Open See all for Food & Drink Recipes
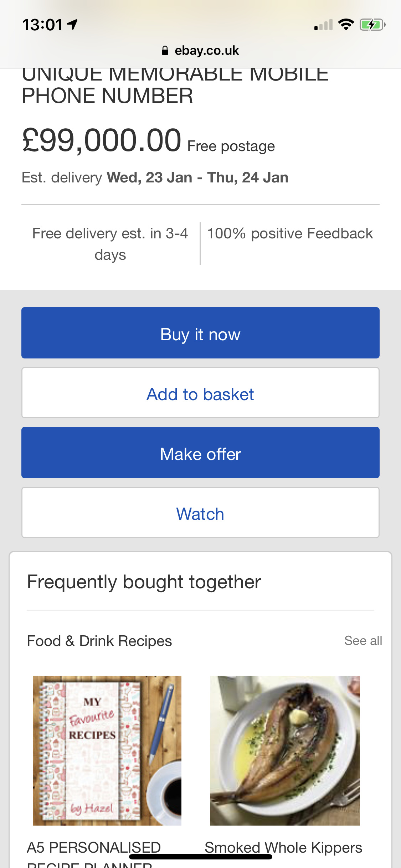This screenshot has height=868, width=401. pos(363,641)
